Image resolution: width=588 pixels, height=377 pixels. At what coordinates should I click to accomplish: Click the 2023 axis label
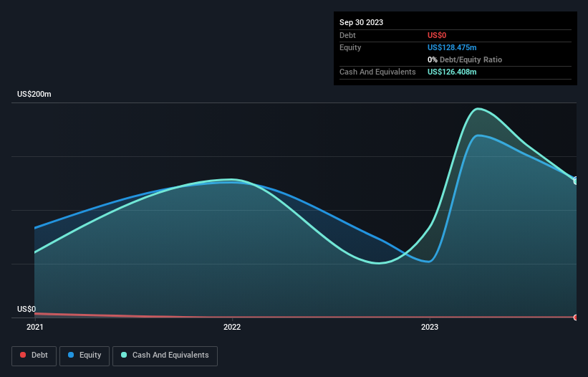pos(430,327)
